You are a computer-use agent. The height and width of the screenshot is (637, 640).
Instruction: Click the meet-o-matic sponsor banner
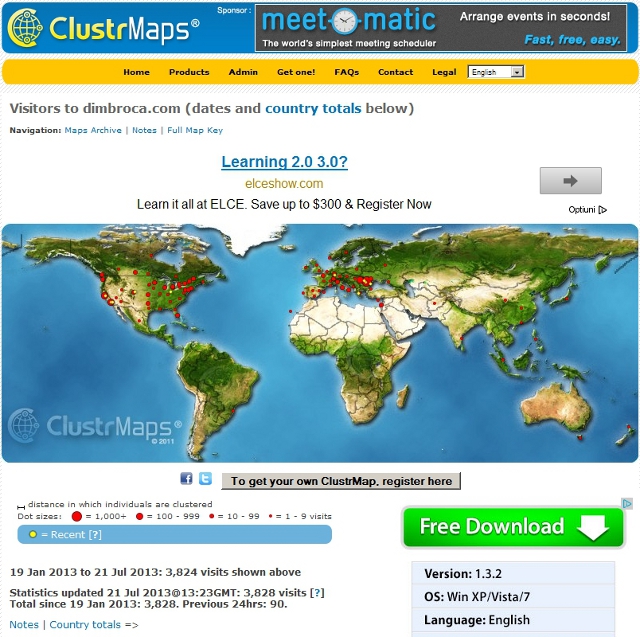(x=441, y=28)
